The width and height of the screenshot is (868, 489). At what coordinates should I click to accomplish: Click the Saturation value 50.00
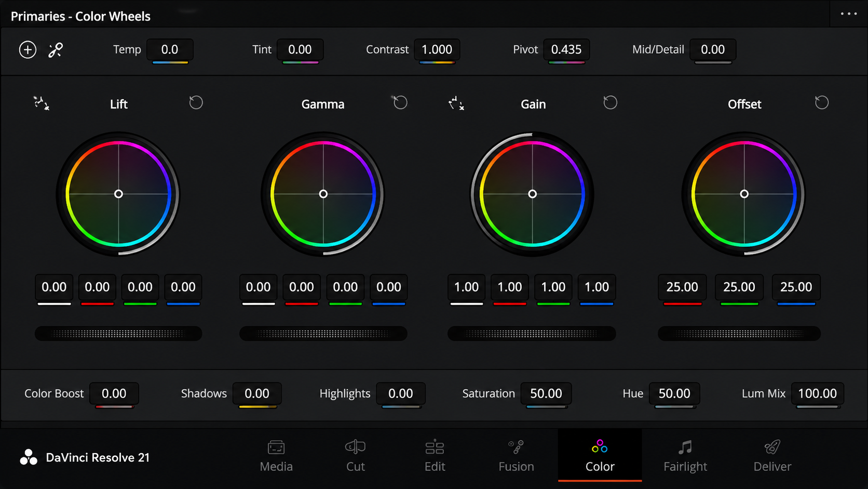pyautogui.click(x=546, y=394)
